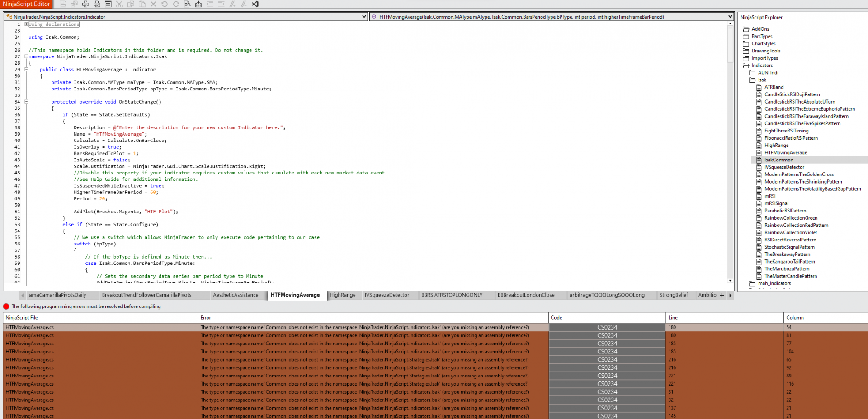868x419 pixels.
Task: Open the StrongBelief tab
Action: pyautogui.click(x=674, y=295)
